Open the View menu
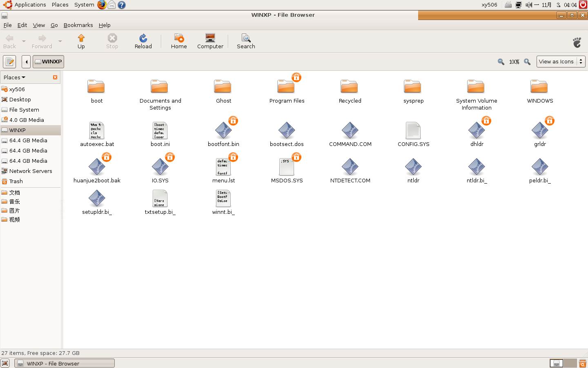588x368 pixels. pyautogui.click(x=39, y=25)
